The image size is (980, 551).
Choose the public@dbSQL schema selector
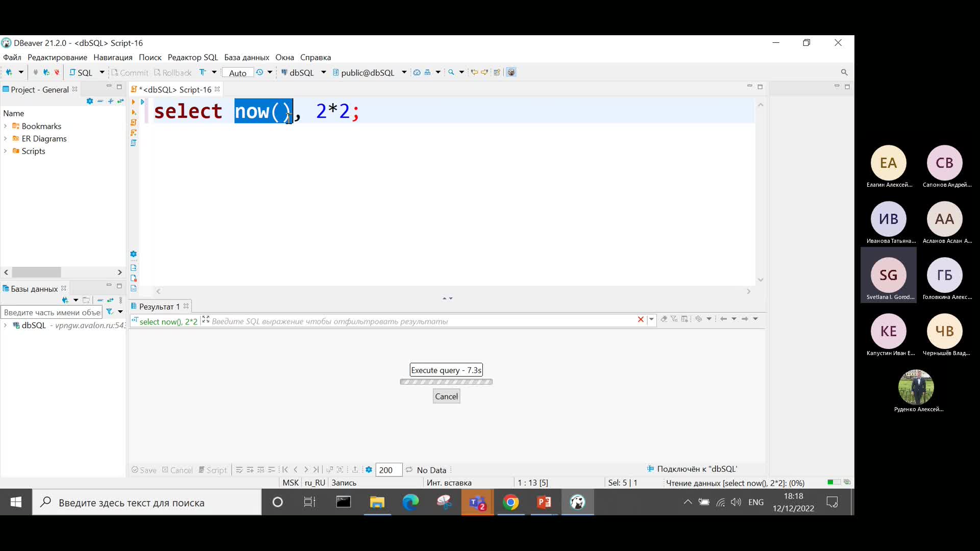coord(364,73)
